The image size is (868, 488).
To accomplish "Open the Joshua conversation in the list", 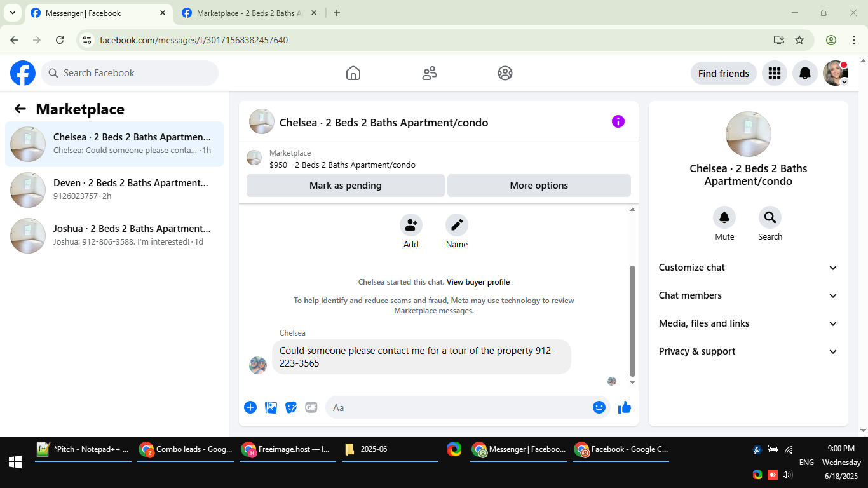I will pos(114,236).
